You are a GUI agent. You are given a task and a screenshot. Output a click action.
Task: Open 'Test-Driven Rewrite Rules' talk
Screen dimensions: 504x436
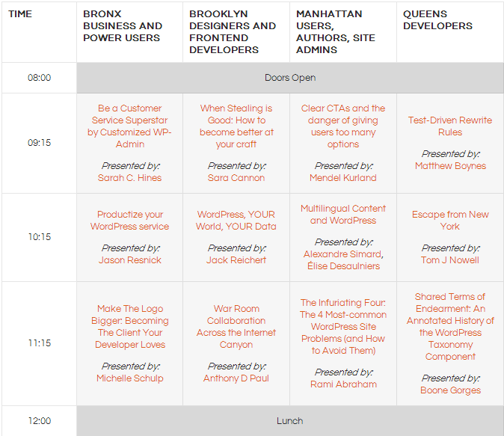tap(450, 126)
